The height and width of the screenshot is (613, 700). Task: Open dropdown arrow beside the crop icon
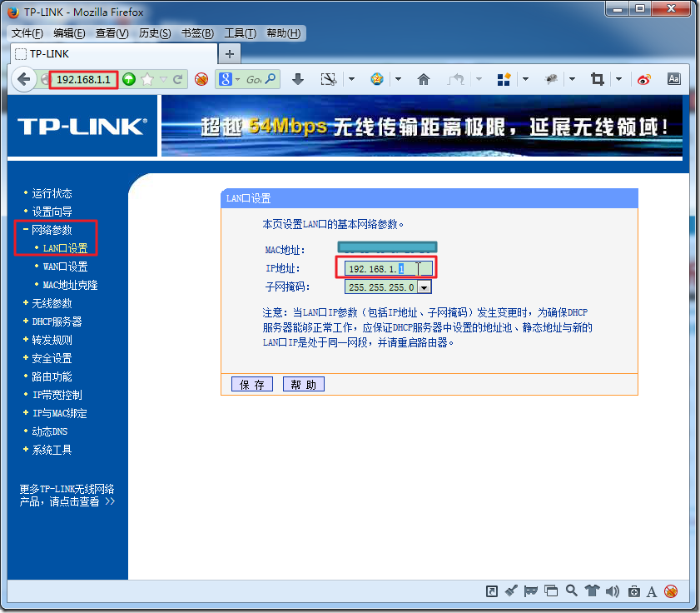tap(618, 79)
